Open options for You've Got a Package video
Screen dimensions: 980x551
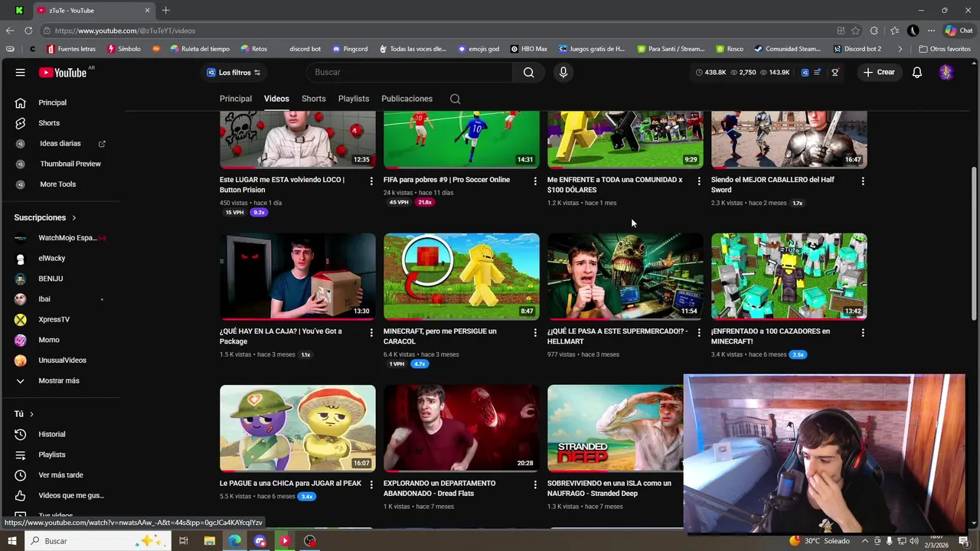coord(371,332)
